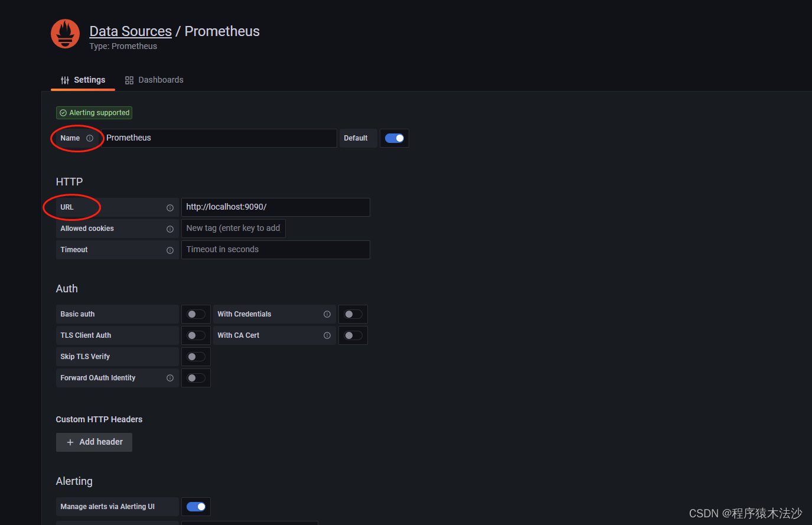Click the URL field with http://localhost:9090/
The width and height of the screenshot is (812, 525).
276,207
